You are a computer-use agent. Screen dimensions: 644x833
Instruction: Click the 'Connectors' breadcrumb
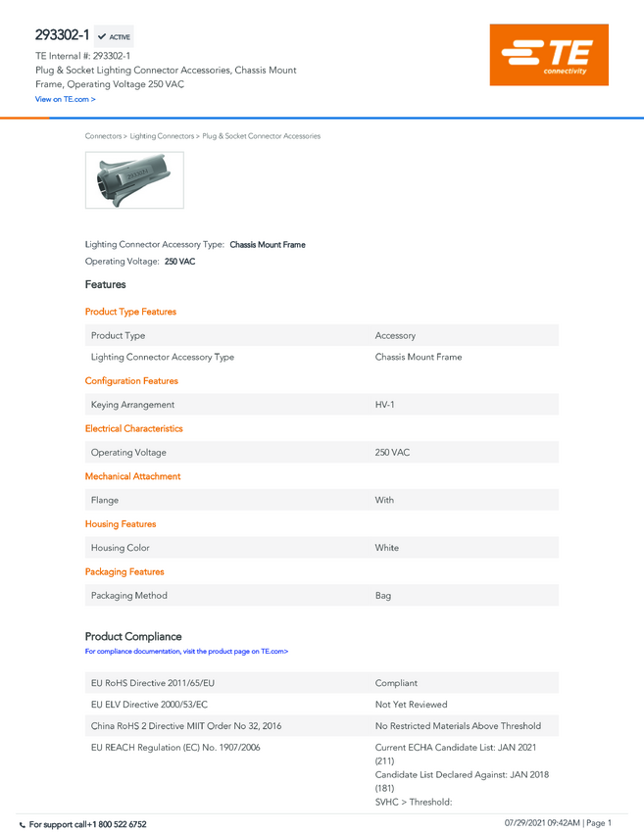[x=103, y=136]
